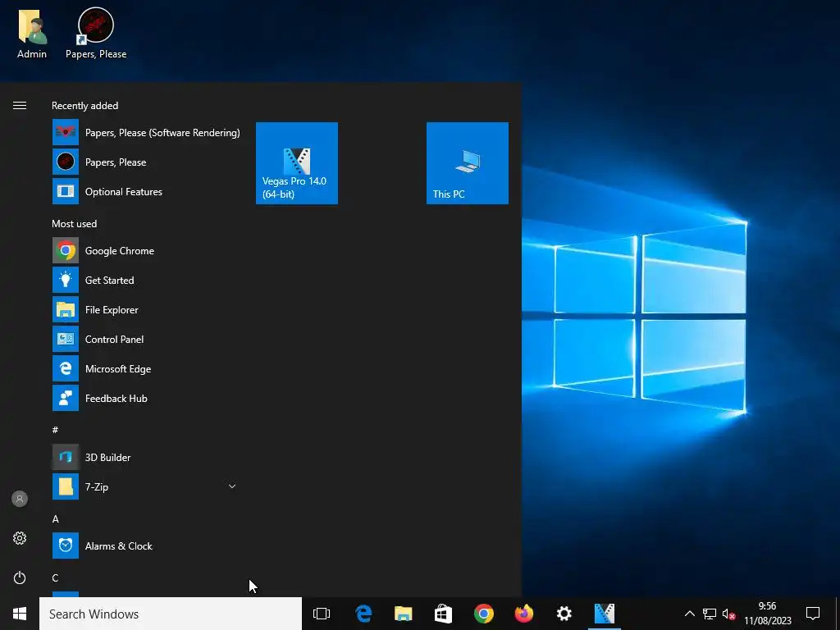Open Edge from the taskbar
Image resolution: width=840 pixels, height=630 pixels.
click(363, 614)
